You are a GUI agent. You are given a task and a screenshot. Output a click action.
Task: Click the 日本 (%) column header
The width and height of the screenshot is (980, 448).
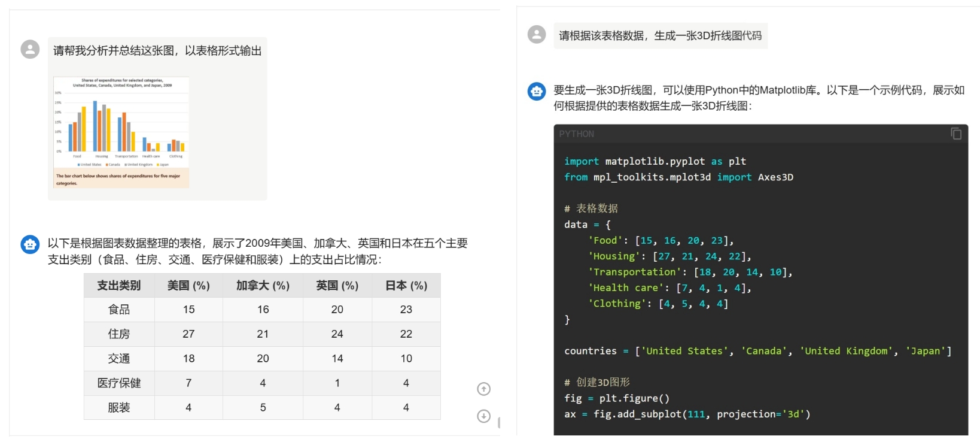406,286
